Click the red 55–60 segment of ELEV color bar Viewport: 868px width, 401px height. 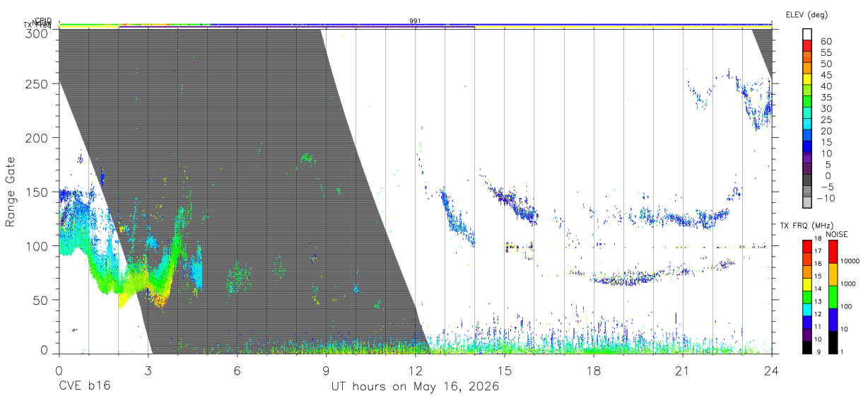(807, 47)
